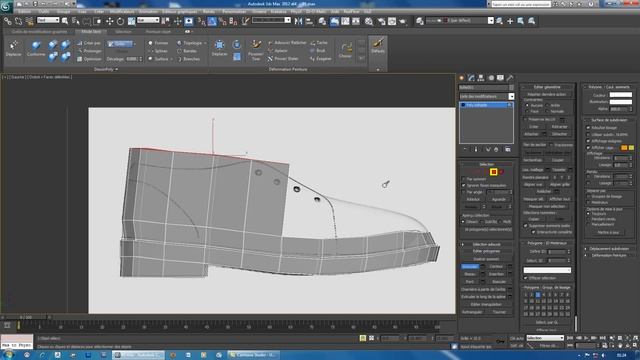Open key filter Sélection dropdown
Viewport: 640px width, 360px height.
pos(545,338)
